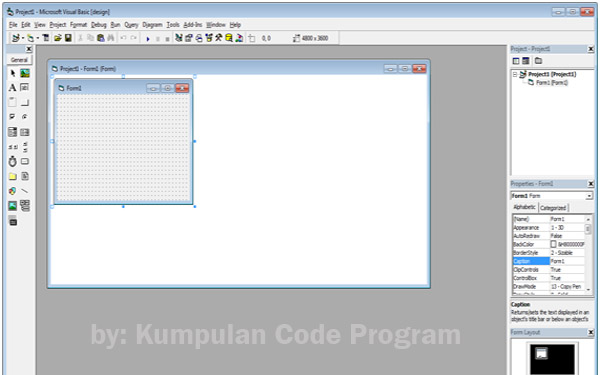
Task: Open the Form1 Form object dropdown
Action: tap(589, 196)
